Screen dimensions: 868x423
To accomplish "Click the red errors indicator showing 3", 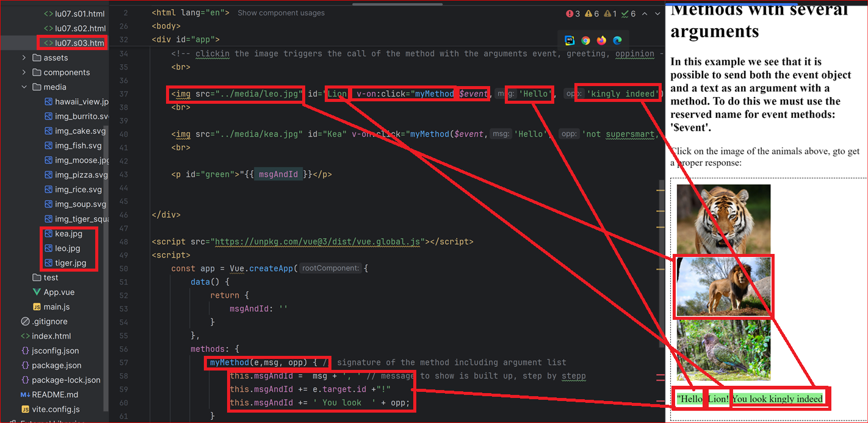I will coord(573,13).
